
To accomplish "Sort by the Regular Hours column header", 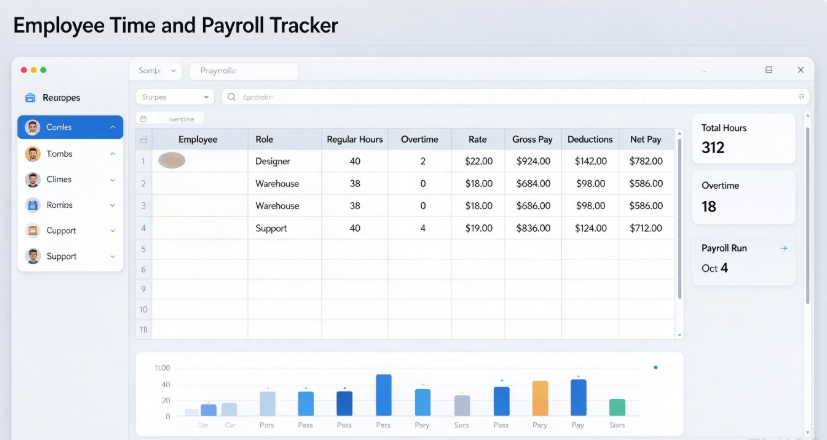I will coord(354,139).
